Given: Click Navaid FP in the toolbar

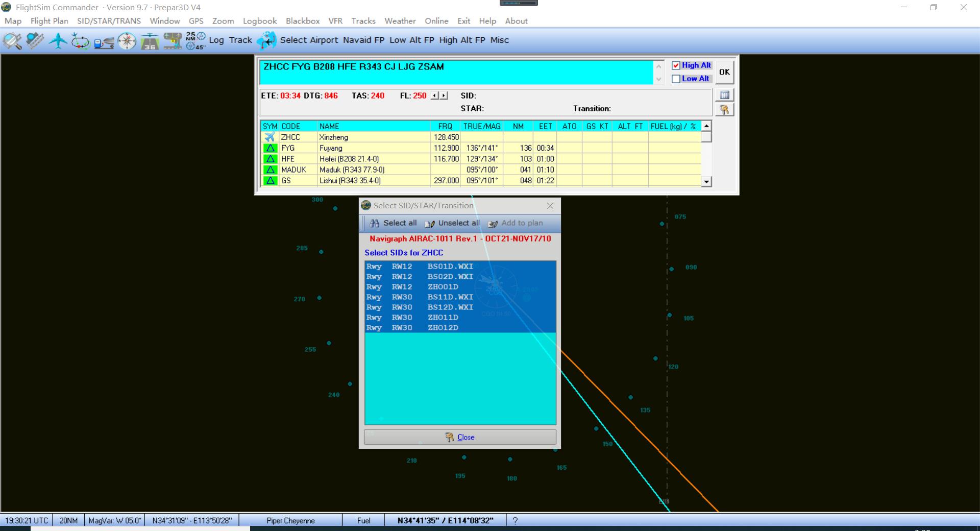Looking at the screenshot, I should coord(363,40).
